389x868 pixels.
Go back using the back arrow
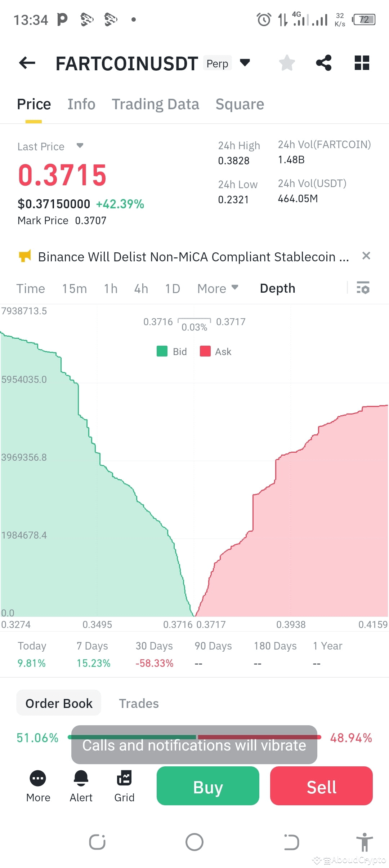pos(26,63)
